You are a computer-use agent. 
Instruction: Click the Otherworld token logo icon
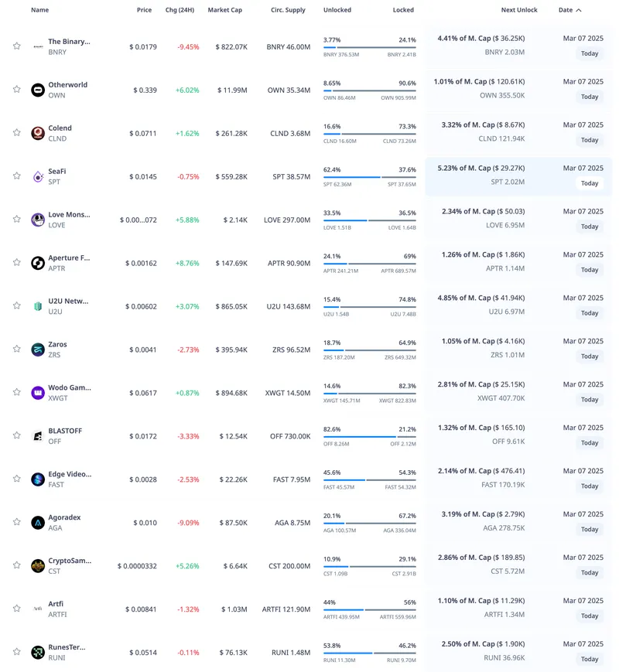37,90
